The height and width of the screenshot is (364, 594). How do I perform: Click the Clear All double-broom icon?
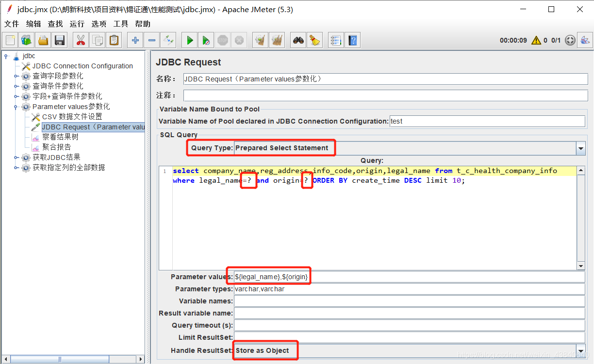pyautogui.click(x=277, y=40)
